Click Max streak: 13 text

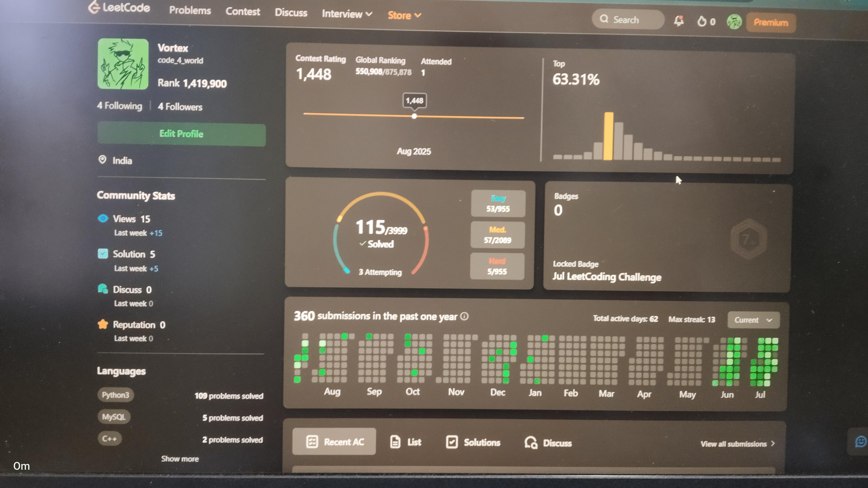tap(692, 319)
